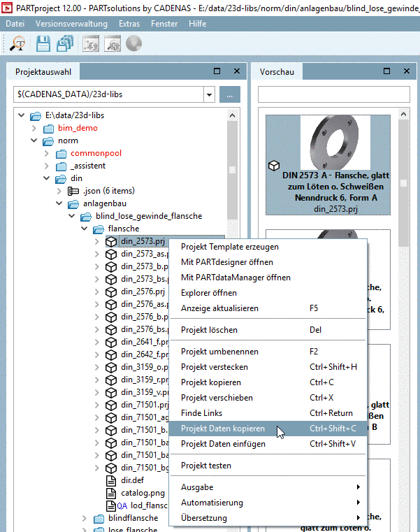Expand the din_2573.prj project node
Screen dimensions: 420x532
(x=96, y=241)
